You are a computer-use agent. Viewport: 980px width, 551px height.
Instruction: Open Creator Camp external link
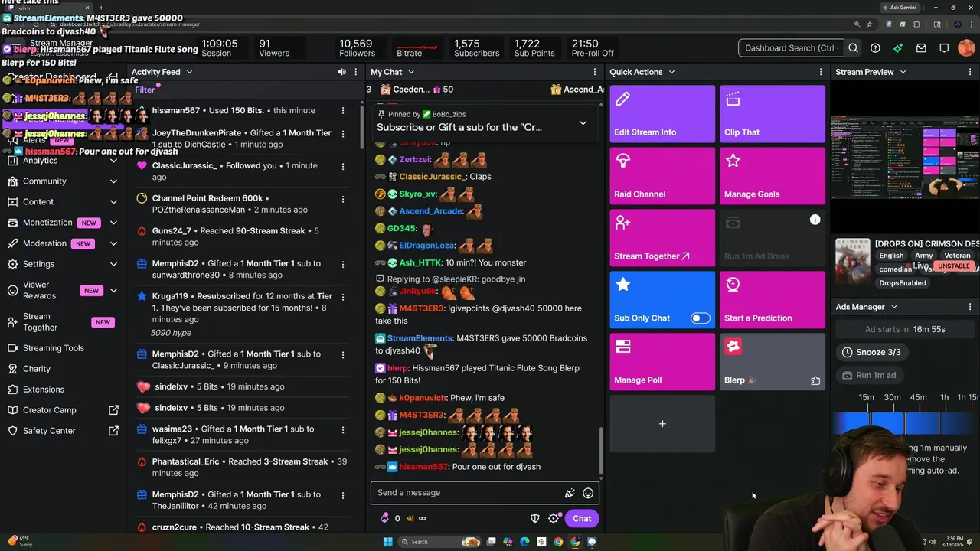pyautogui.click(x=113, y=410)
